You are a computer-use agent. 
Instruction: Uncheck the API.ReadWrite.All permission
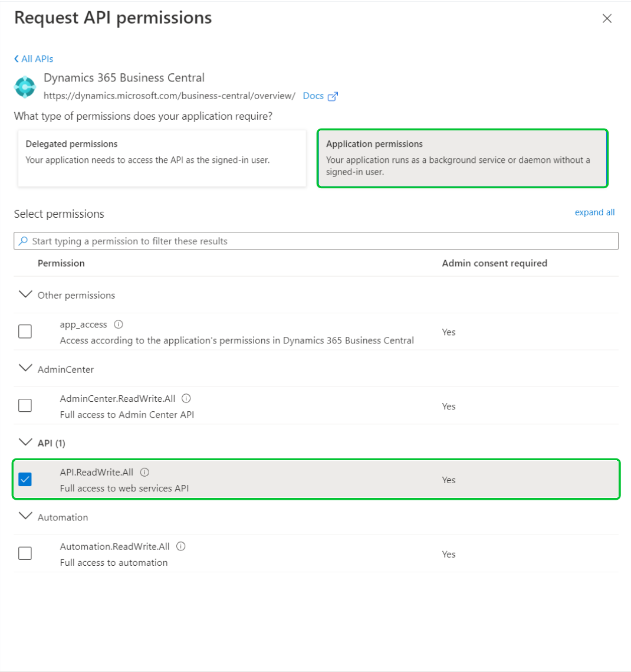(x=25, y=480)
